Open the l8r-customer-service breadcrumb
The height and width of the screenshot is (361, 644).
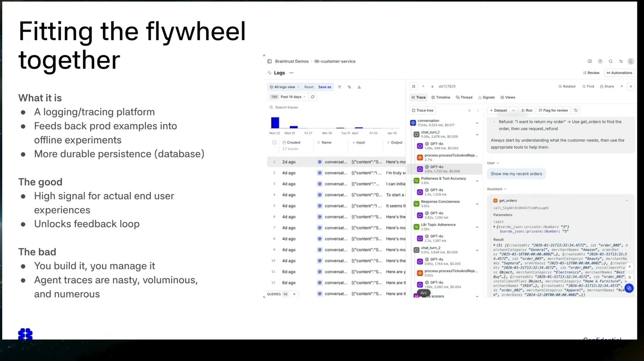tap(335, 61)
